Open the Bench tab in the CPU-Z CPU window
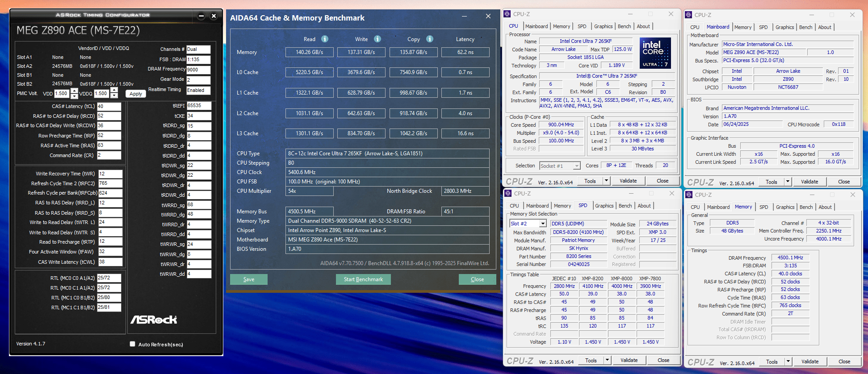 [x=624, y=26]
